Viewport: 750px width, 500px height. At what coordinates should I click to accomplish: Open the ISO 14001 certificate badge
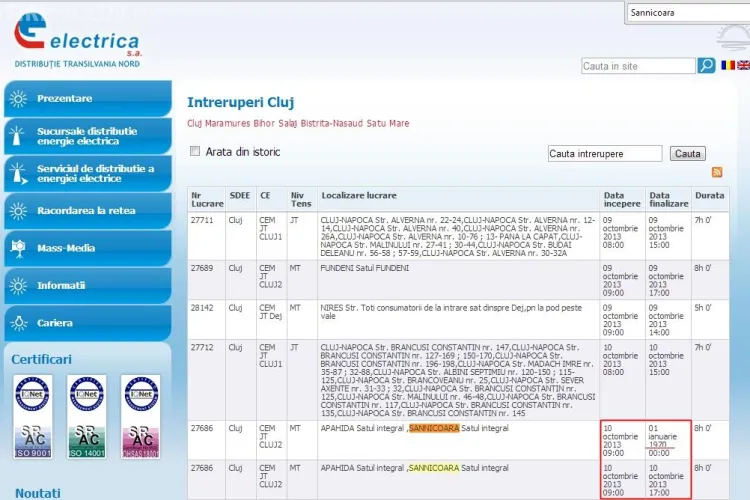point(86,417)
